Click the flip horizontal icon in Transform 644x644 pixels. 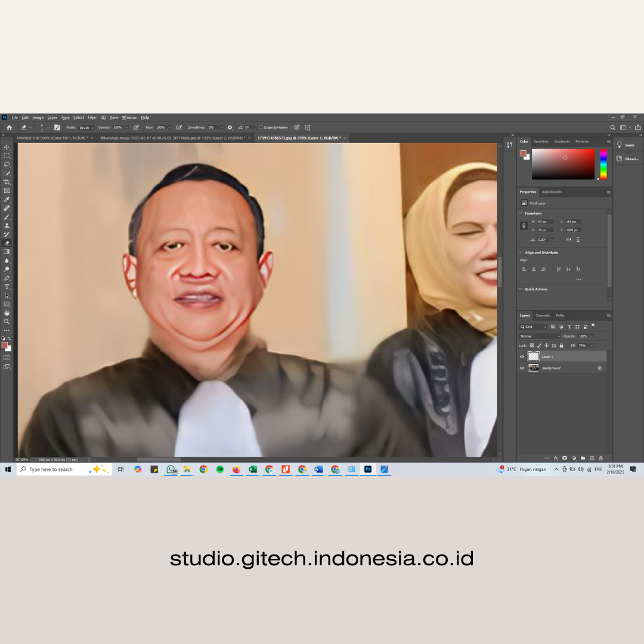coord(568,240)
